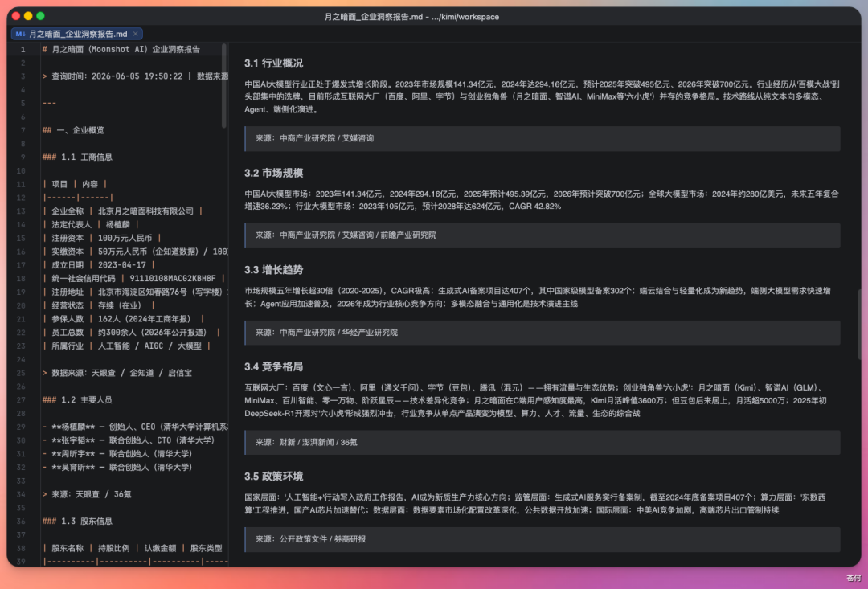The image size is (868, 589).
Task: Click line number 1 in the gutter
Action: (23, 49)
